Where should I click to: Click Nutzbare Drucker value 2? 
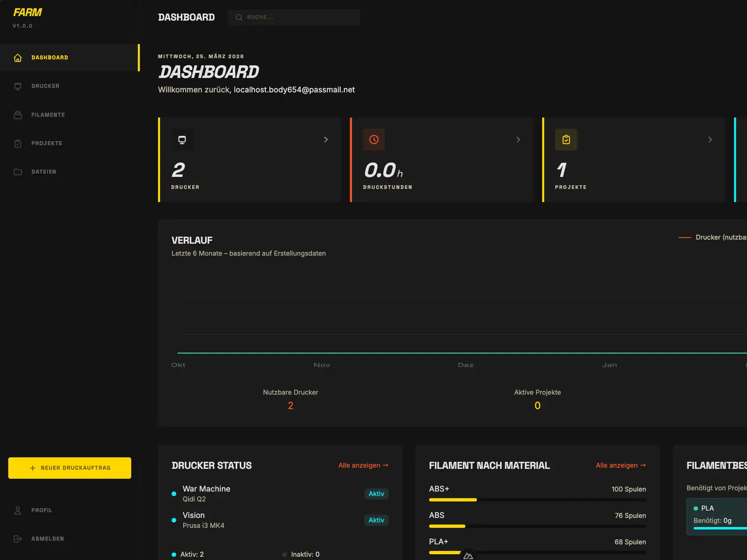[291, 406]
